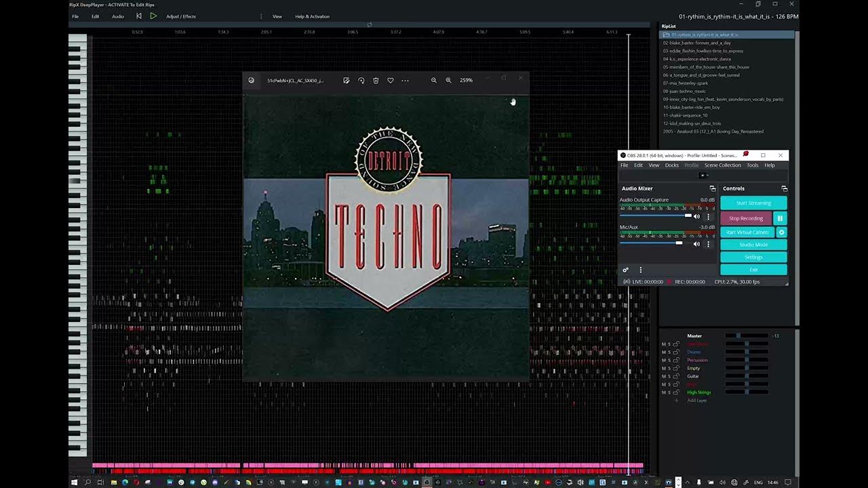Screen dimensions: 868x488
Task: Lock the High Strings layer
Action: 676,392
